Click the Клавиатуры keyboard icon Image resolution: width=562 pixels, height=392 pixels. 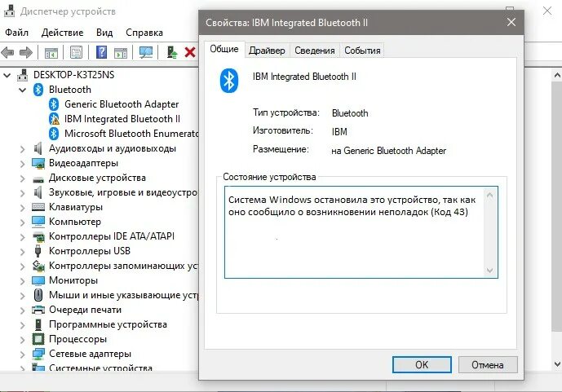click(38, 207)
